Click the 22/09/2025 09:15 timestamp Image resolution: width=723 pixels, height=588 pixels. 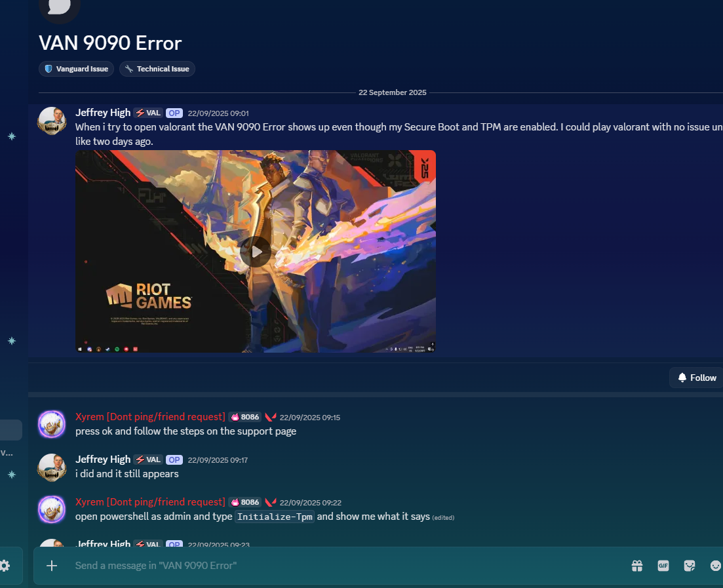[310, 418]
